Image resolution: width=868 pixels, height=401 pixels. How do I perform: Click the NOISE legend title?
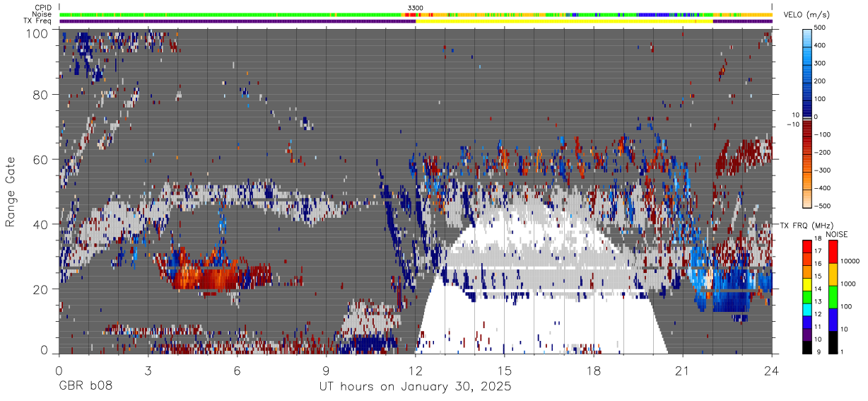(x=836, y=234)
